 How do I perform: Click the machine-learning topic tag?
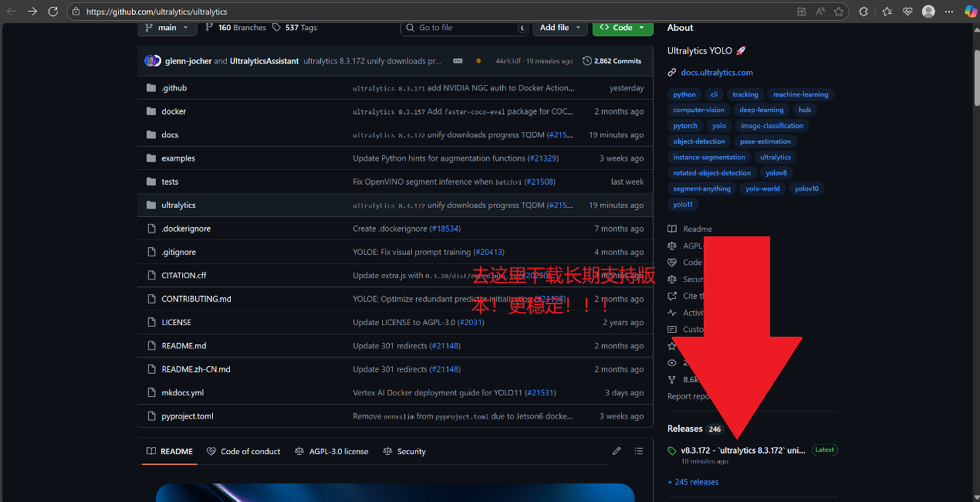point(801,95)
